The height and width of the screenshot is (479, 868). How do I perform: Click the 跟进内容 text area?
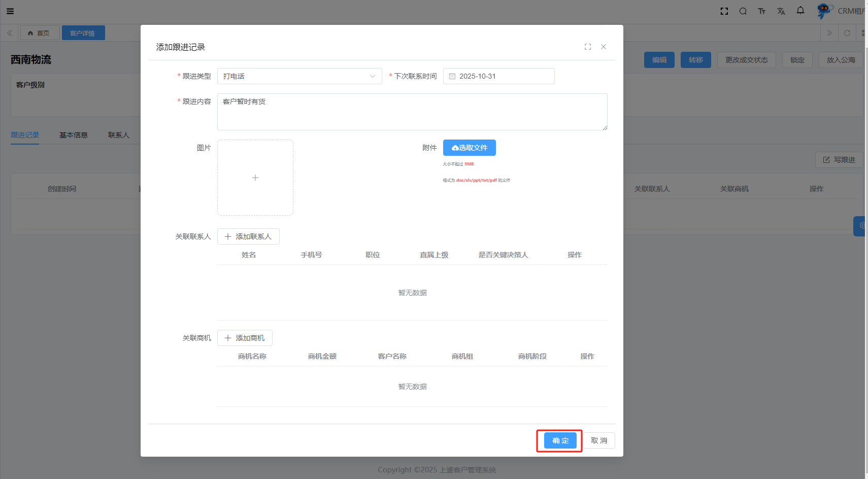click(412, 112)
